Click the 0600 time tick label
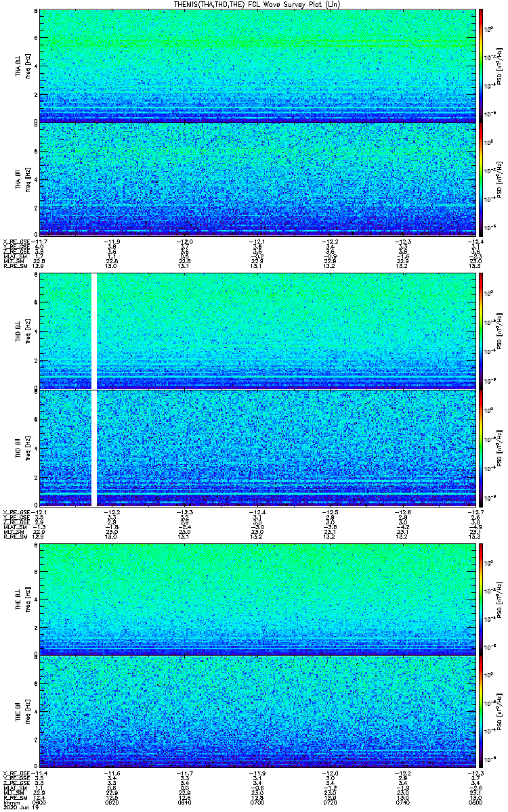This screenshot has height=812, width=508. pos(39,801)
